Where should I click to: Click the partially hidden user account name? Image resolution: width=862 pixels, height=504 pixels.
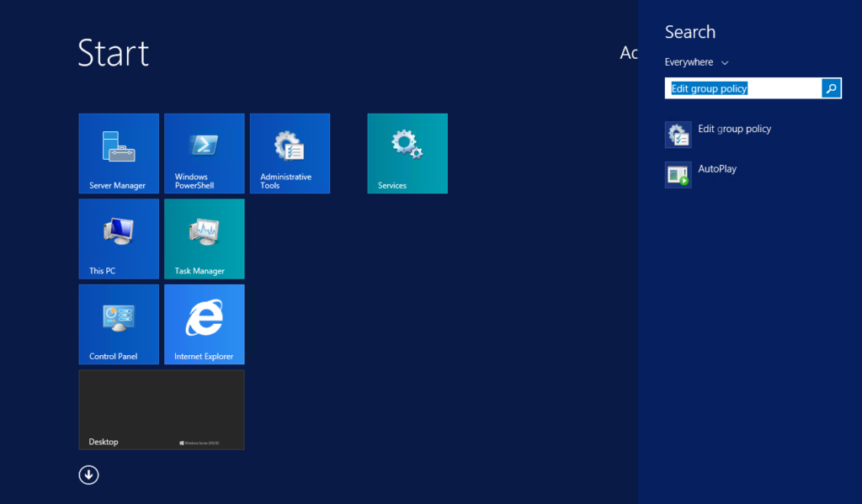click(x=629, y=53)
